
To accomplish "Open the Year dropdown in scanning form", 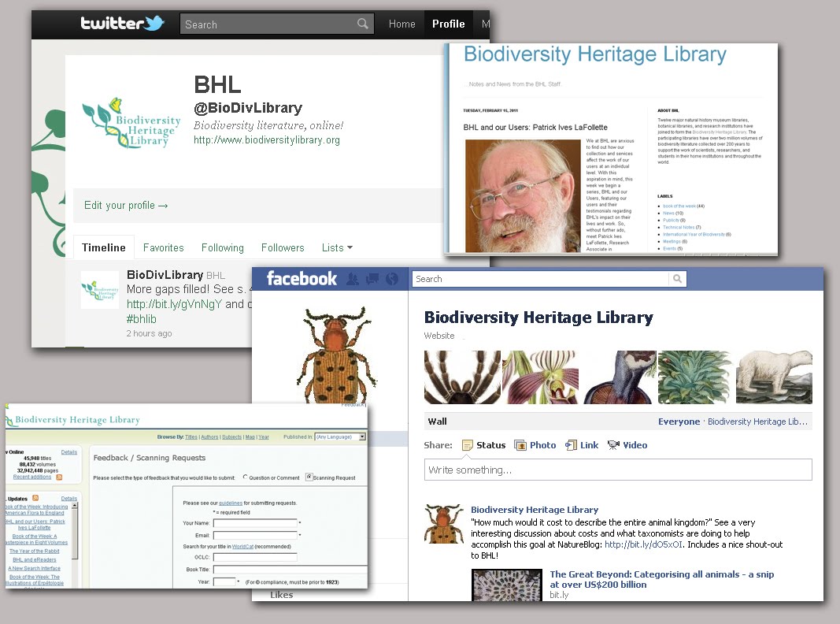I will pyautogui.click(x=224, y=582).
